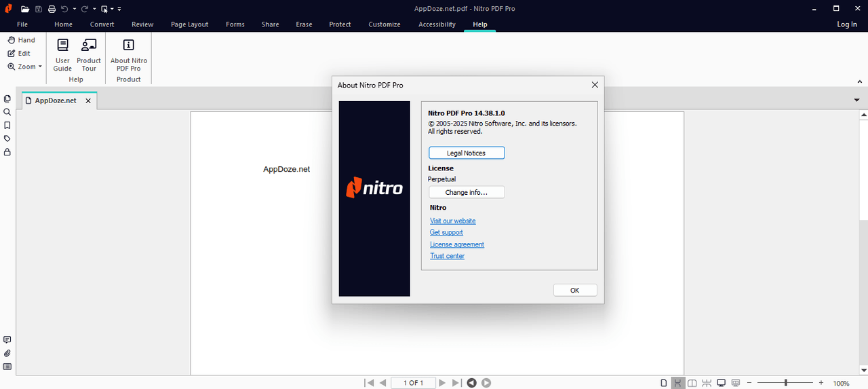Click the Security lock icon in the sidebar
868x389 pixels.
(x=7, y=152)
